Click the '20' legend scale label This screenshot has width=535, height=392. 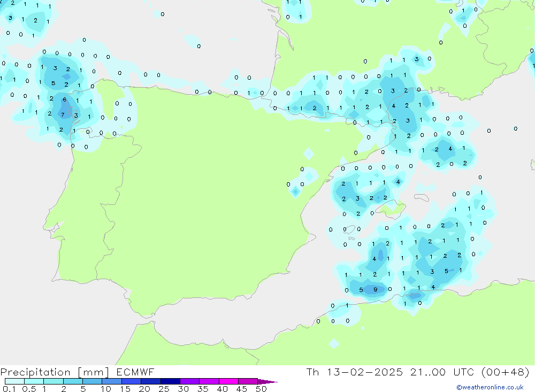coord(144,389)
